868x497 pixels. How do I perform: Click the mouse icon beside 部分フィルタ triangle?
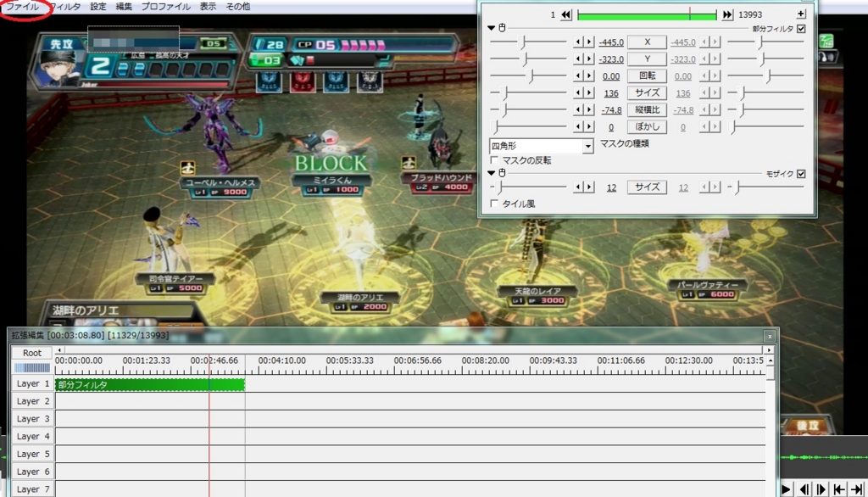[502, 28]
